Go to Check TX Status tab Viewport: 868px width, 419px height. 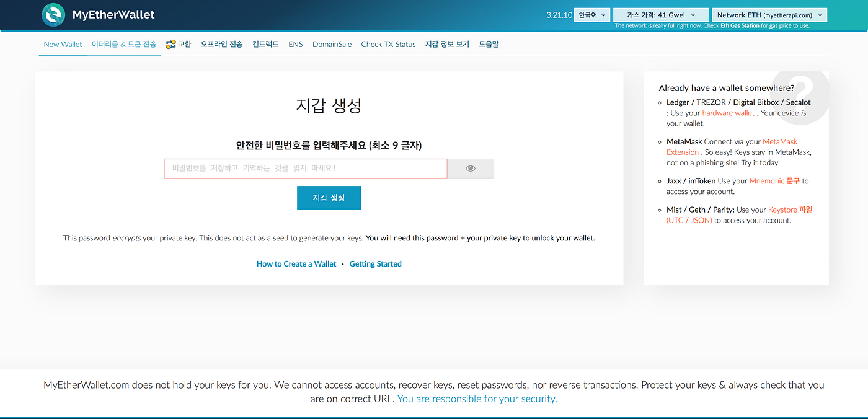(388, 45)
